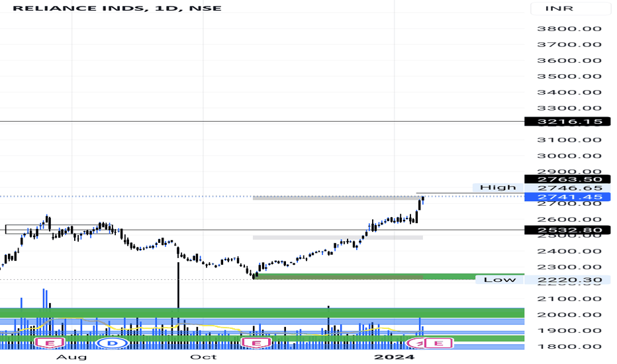Click the 1800.00 price axis label
Screen dimensions: 617x364
[569, 347]
